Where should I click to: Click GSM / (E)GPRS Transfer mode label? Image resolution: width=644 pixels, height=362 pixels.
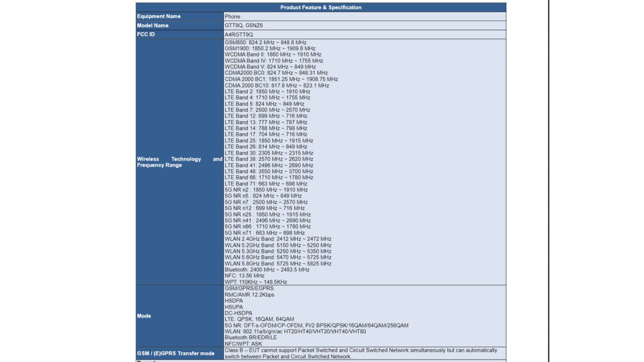176,353
